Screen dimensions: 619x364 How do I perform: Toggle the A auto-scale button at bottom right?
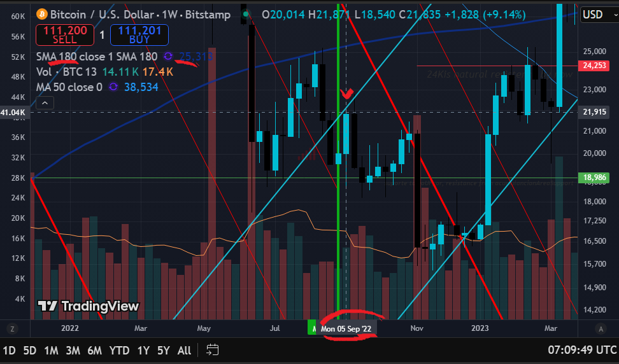tap(601, 328)
